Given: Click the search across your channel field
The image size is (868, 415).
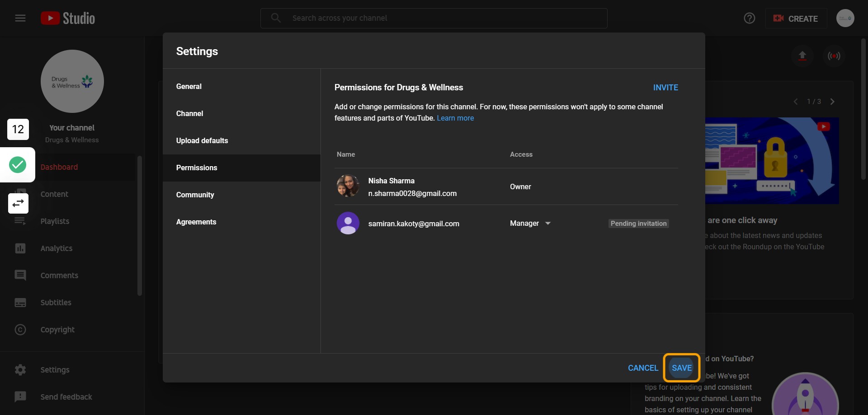Looking at the screenshot, I should [434, 18].
